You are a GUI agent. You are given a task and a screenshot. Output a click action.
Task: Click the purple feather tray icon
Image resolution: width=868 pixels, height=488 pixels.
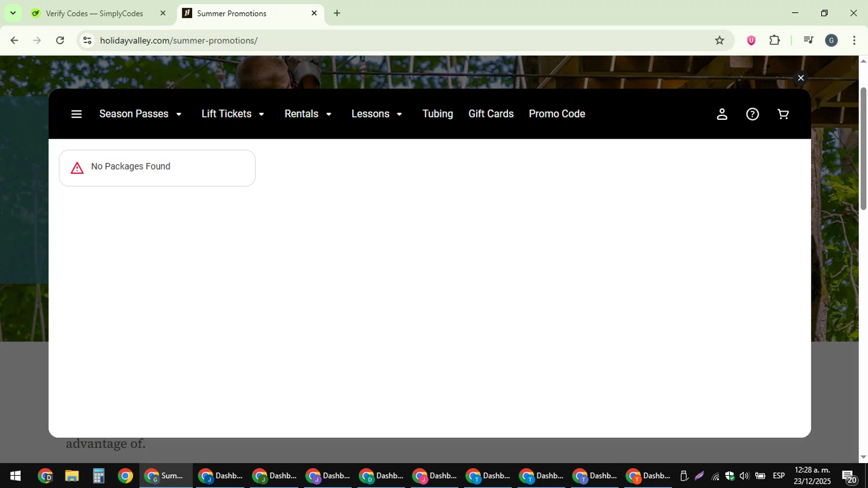(x=700, y=476)
